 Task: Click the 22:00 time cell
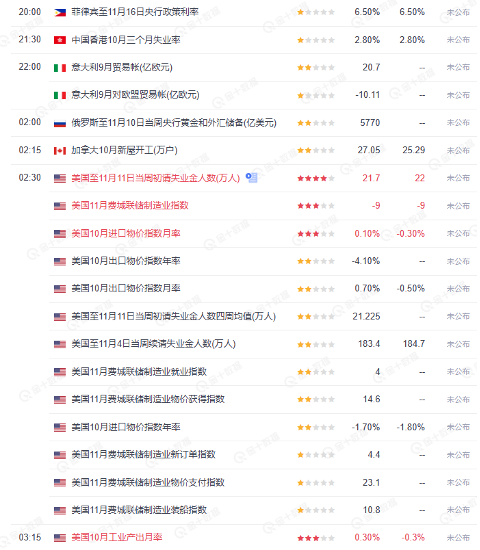pos(30,67)
